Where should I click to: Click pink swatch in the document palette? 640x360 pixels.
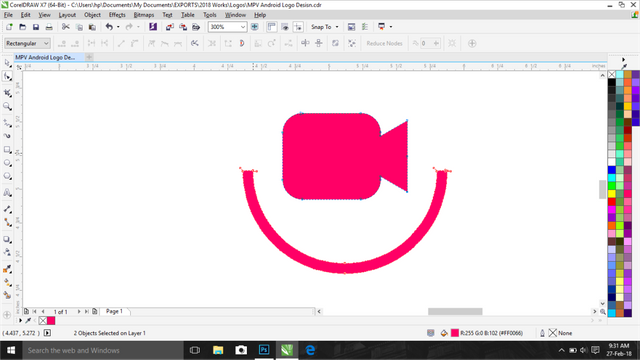coord(51,321)
